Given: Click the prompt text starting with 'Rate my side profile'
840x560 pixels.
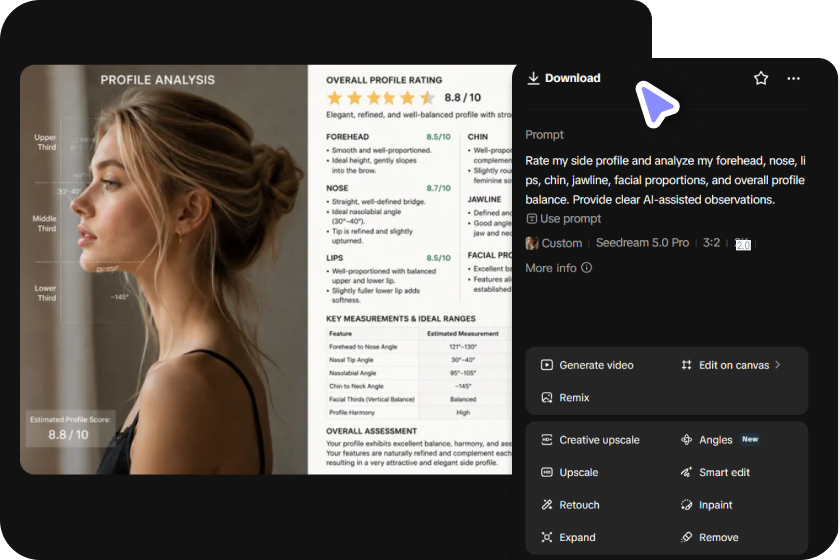Looking at the screenshot, I should 665,180.
